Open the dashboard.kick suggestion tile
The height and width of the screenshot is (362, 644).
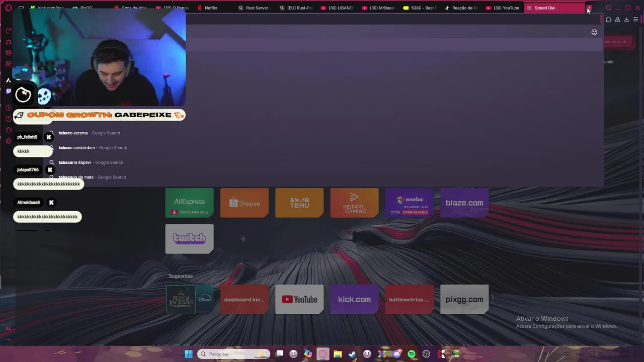pos(245,299)
